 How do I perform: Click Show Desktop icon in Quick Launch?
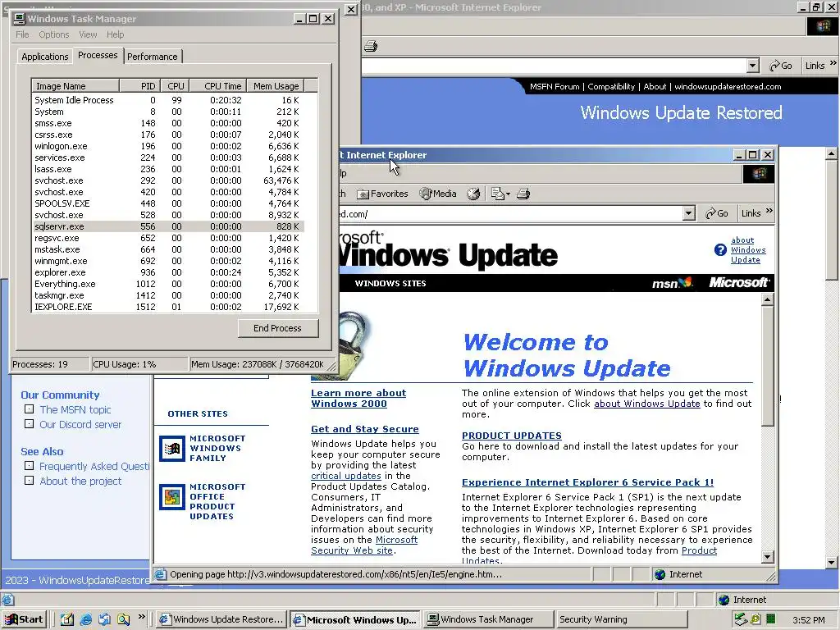tap(67, 619)
